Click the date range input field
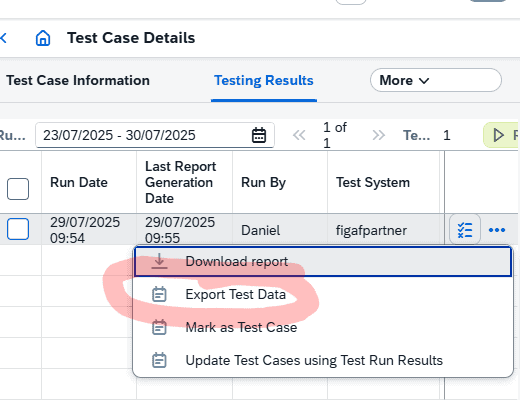520x400 pixels. pos(155,135)
